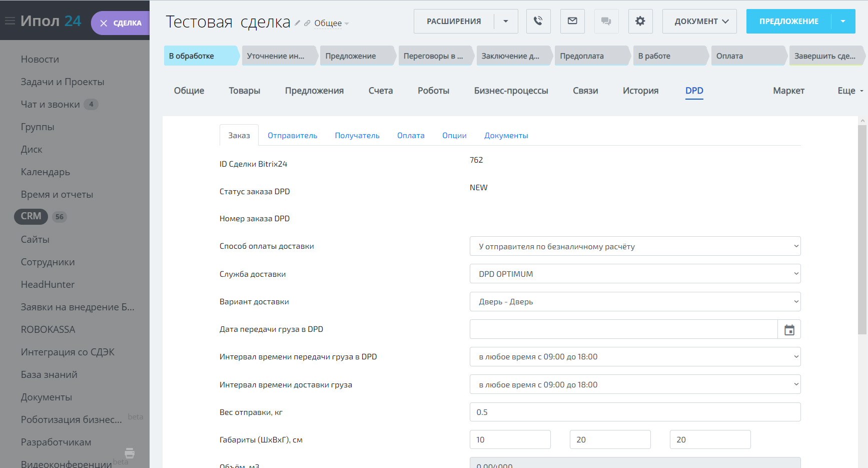Screen dimensions: 868x468
Task: Click the РАСШИРЕНИЯ button
Action: 454,21
